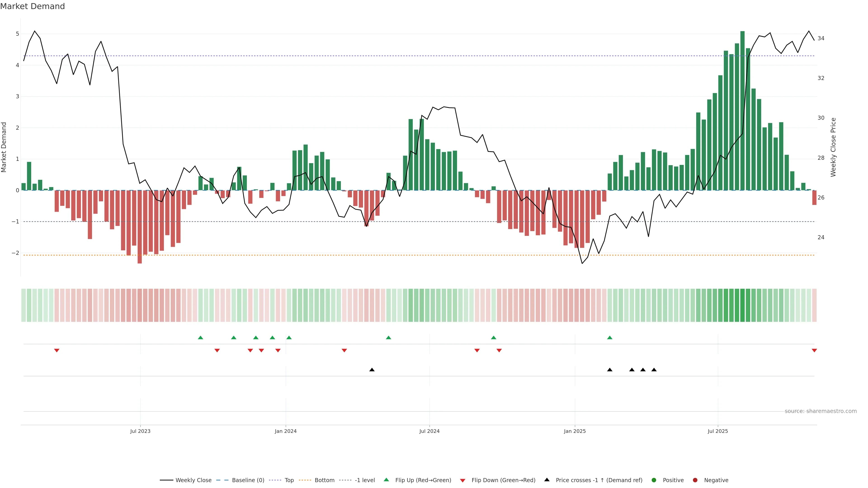Click the Jan 2025 axis label
The width and height of the screenshot is (868, 488).
pos(575,431)
